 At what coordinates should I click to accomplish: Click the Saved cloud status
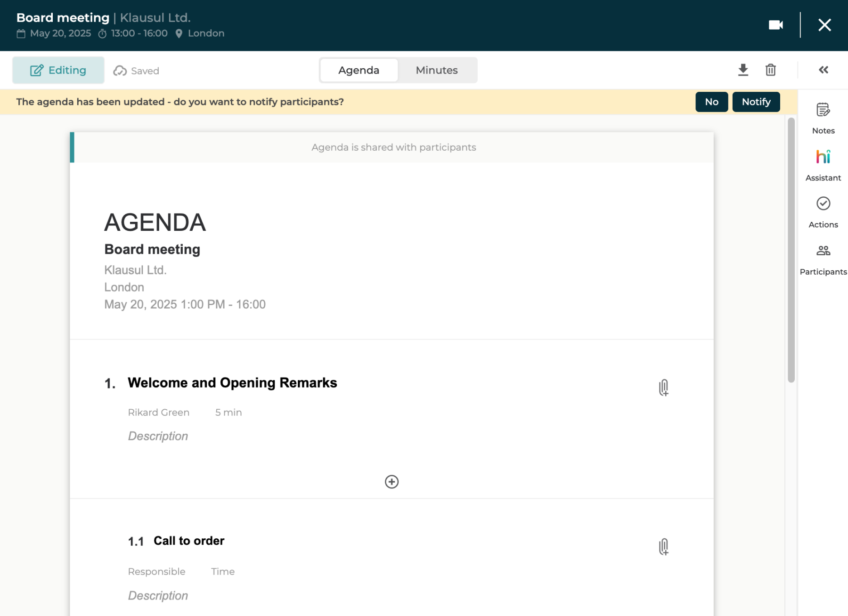point(136,71)
